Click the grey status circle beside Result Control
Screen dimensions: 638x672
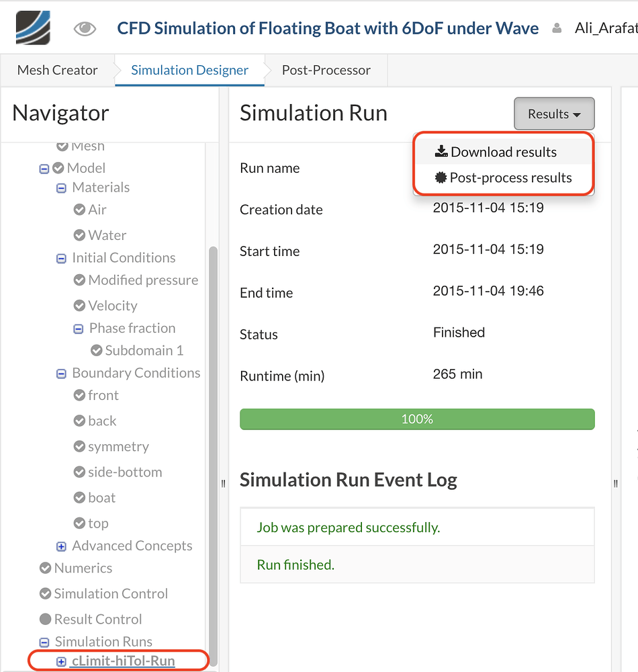(46, 619)
